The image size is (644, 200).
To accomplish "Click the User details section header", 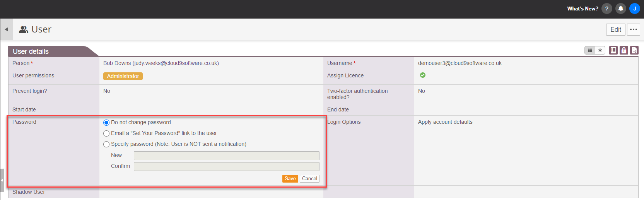I will point(31,51).
